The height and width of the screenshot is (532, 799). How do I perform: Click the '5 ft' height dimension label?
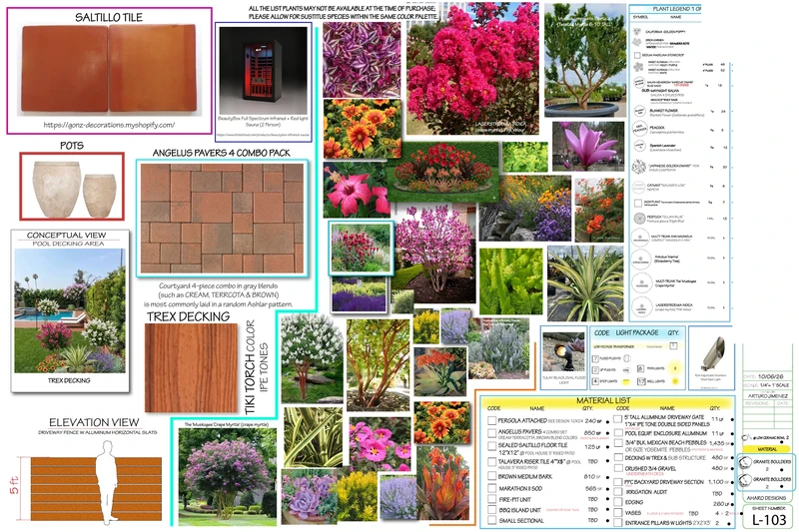tap(14, 485)
